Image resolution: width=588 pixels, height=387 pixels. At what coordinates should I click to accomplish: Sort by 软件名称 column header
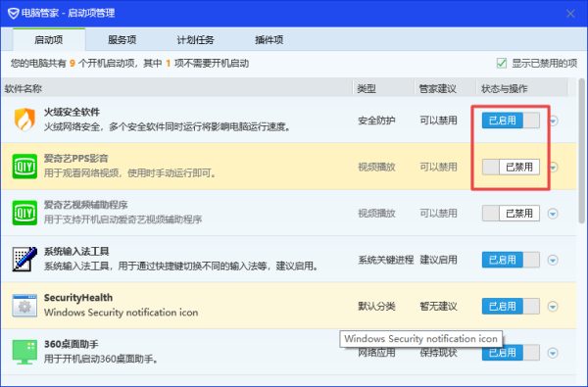click(x=177, y=89)
